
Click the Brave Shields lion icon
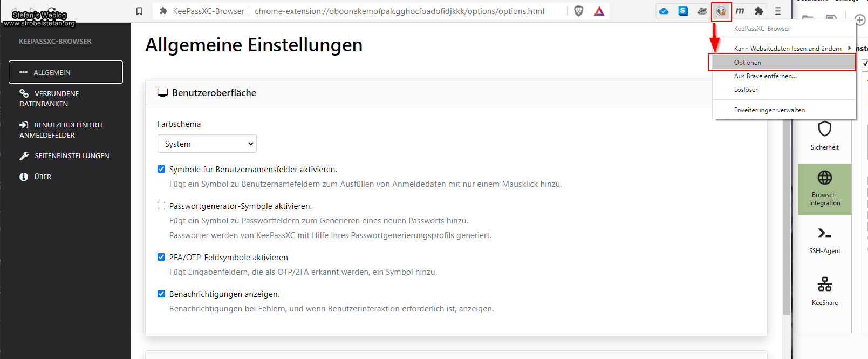(578, 11)
